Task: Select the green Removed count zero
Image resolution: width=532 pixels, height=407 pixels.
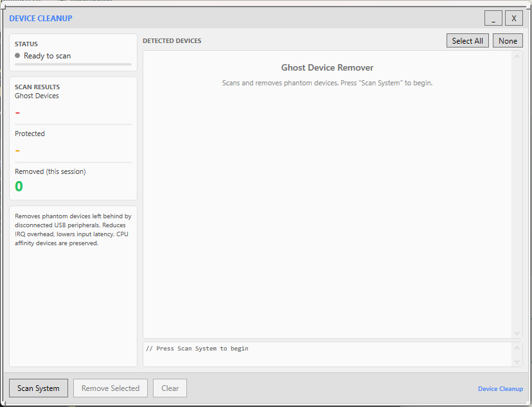Action: coord(19,187)
